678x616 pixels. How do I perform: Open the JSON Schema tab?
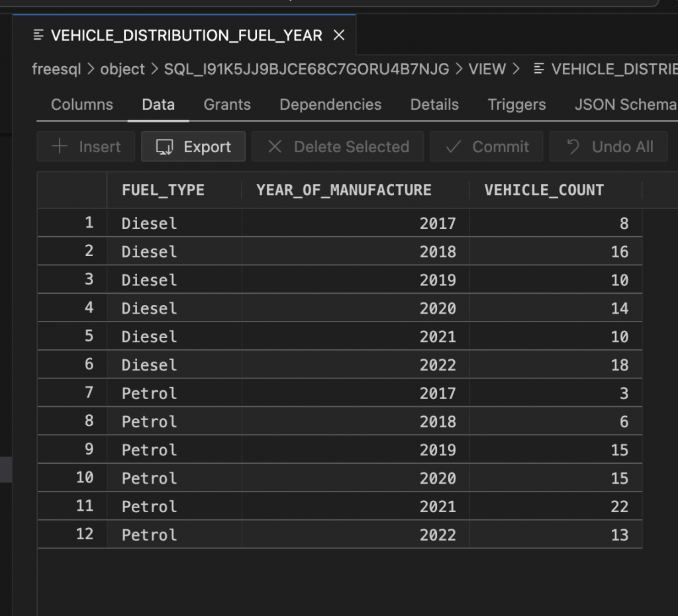coord(625,104)
